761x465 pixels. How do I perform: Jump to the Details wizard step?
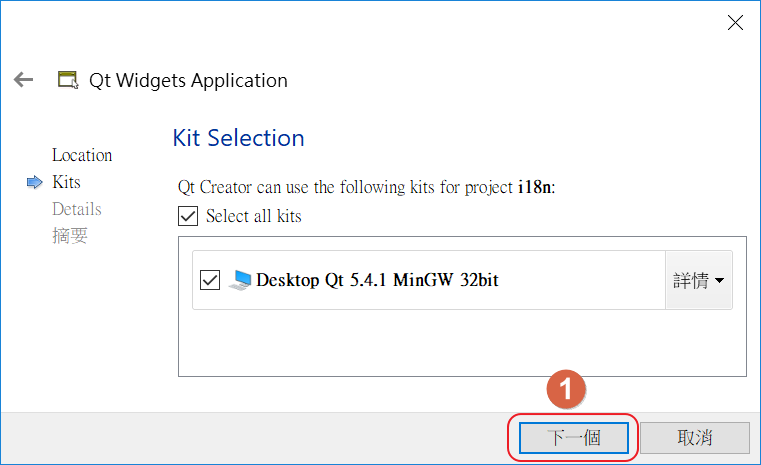(77, 209)
